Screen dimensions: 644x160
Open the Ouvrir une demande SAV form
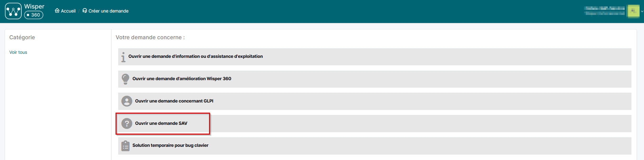(375, 123)
